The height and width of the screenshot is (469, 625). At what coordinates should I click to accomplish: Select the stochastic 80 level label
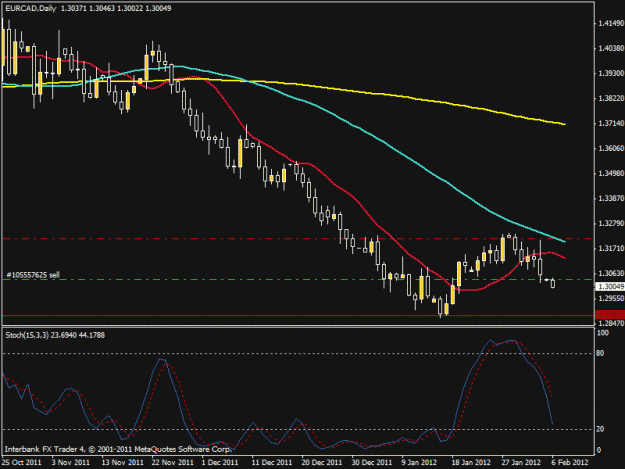point(600,353)
